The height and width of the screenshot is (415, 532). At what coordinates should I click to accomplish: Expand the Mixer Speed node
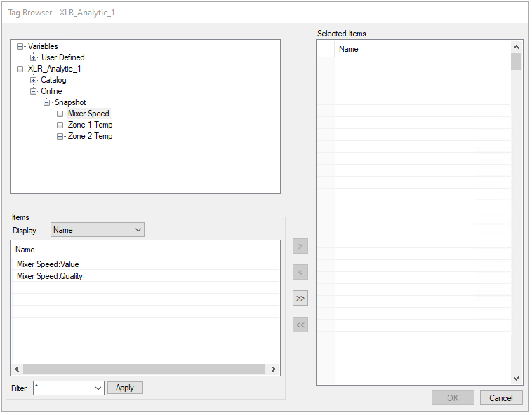tap(60, 114)
